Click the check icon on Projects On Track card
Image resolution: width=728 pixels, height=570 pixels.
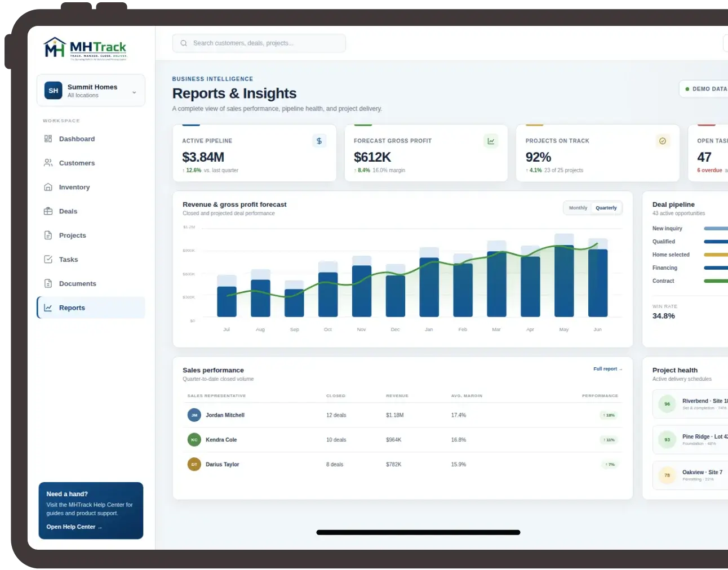[x=663, y=141]
